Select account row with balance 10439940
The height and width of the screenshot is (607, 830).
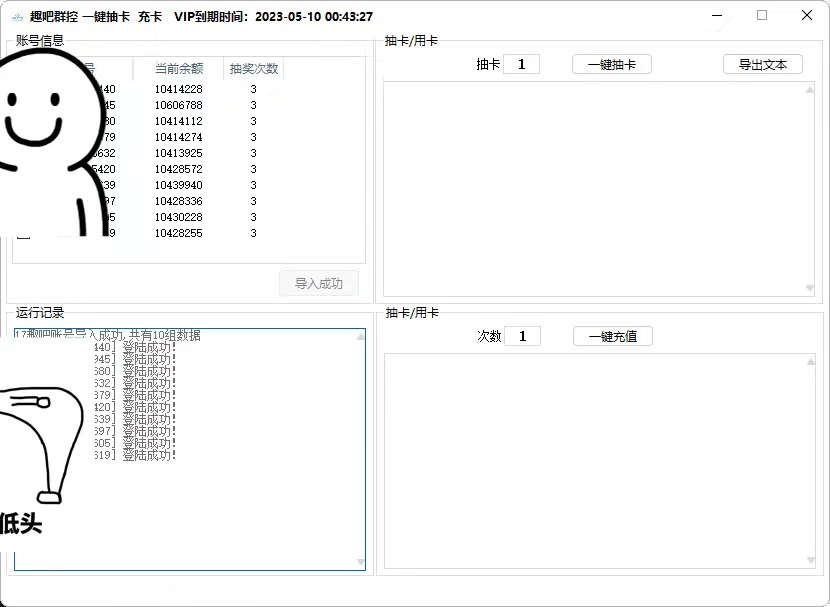tap(178, 185)
